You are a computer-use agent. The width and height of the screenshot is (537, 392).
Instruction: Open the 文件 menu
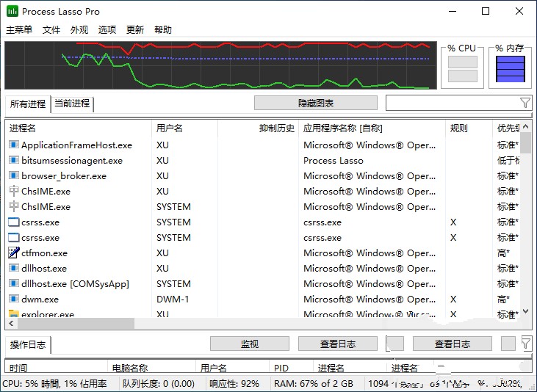point(51,30)
